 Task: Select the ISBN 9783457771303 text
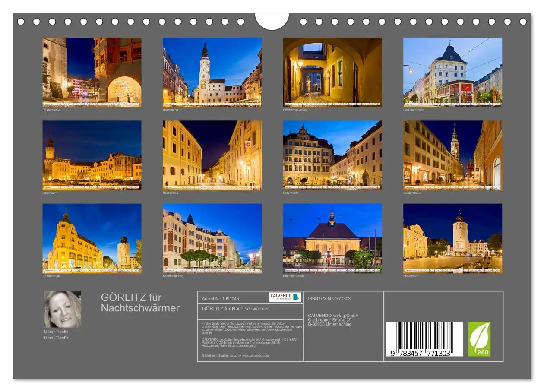[329, 298]
